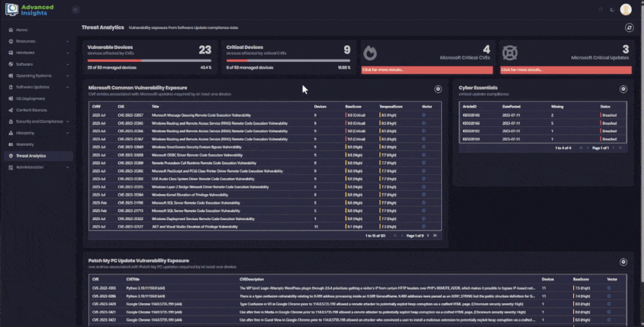
Task: Select Threat Analytics in sidebar
Action: 39,156
